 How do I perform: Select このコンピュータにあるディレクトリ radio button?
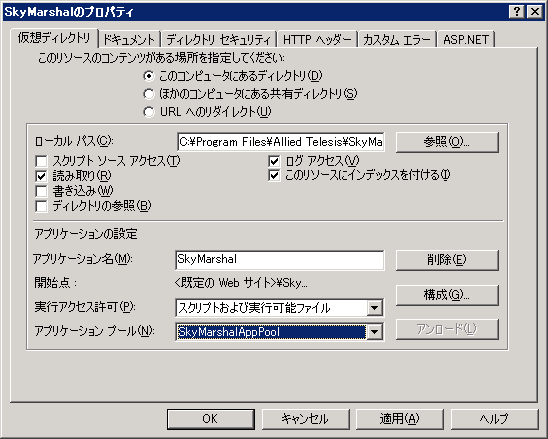tap(149, 76)
